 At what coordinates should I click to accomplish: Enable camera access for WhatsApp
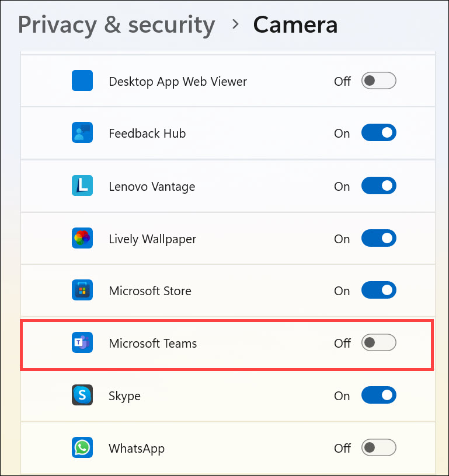[x=378, y=447]
